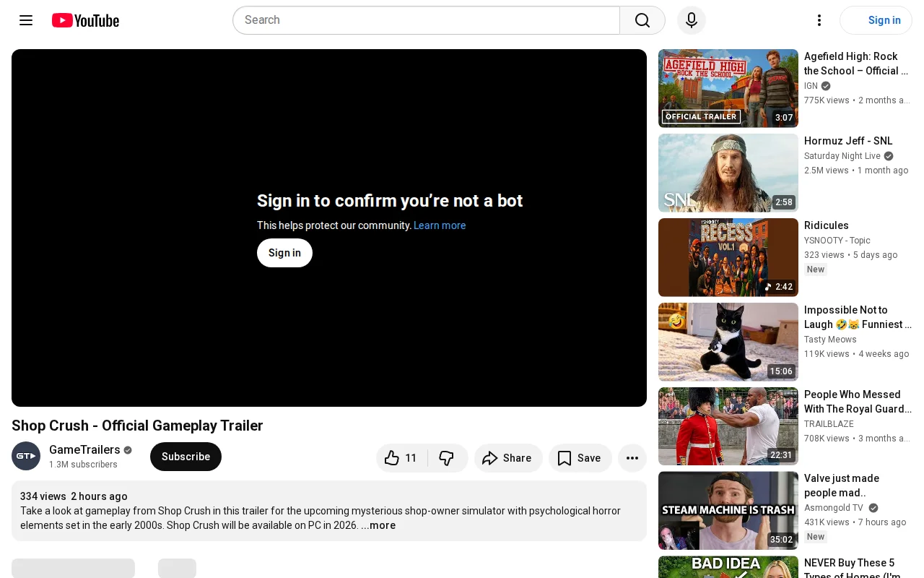This screenshot has width=924, height=578.
Task: Open the Bad Idea homes thumbnail
Action: click(x=728, y=567)
